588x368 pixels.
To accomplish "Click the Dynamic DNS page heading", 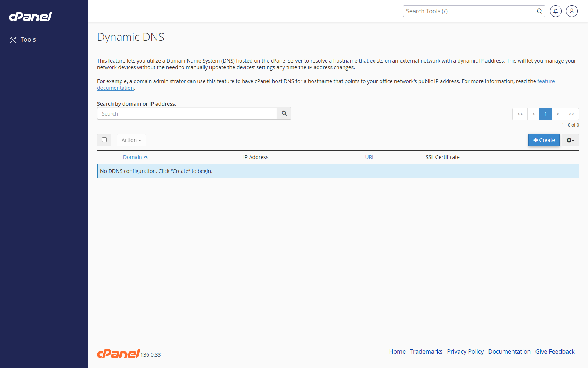I will coord(130,37).
